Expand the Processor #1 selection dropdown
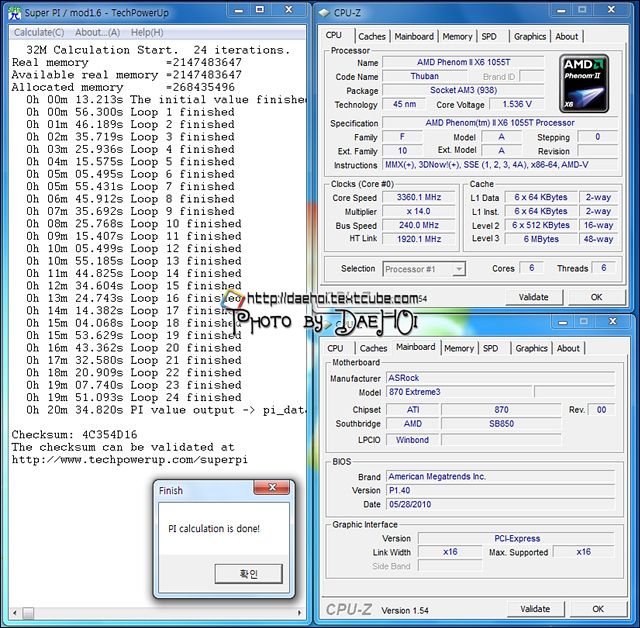Image resolution: width=640 pixels, height=628 pixels. [x=460, y=269]
